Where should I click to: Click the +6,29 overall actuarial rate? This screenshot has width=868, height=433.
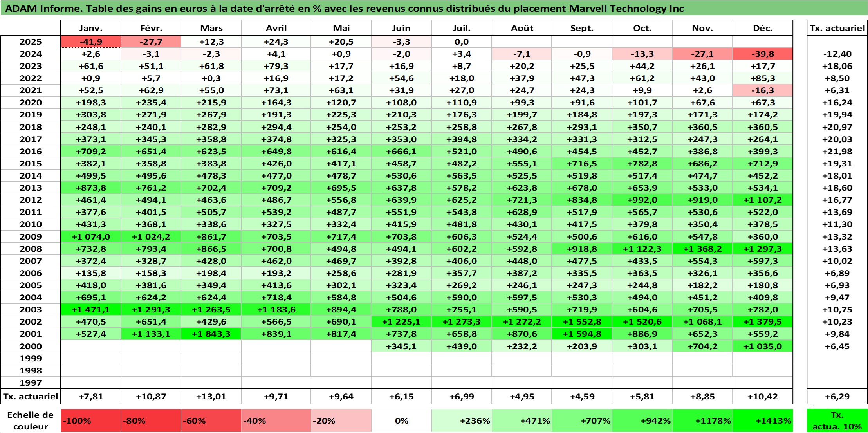click(837, 397)
